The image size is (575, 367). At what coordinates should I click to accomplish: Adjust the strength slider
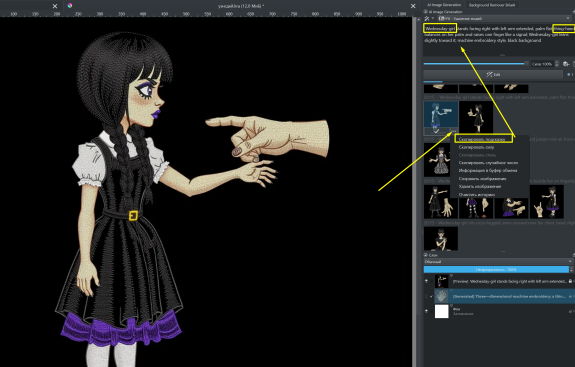(475, 64)
